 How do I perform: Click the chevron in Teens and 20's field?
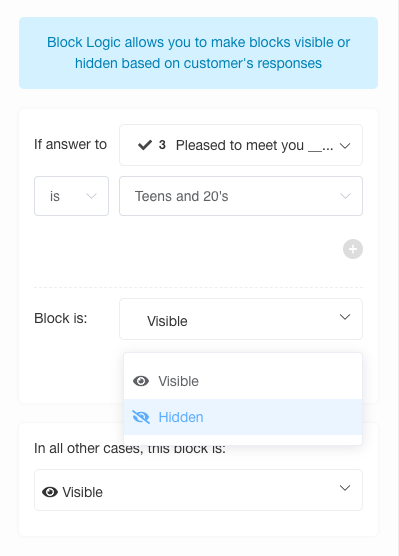345,196
